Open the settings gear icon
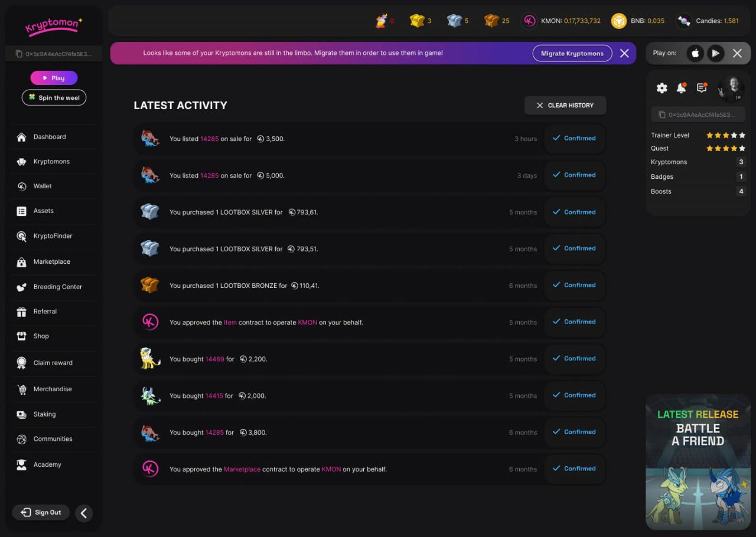 661,88
